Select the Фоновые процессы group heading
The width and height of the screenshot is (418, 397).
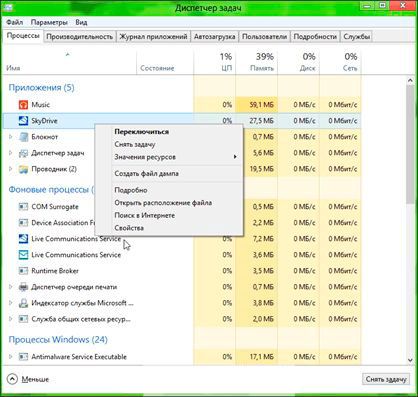click(52, 190)
